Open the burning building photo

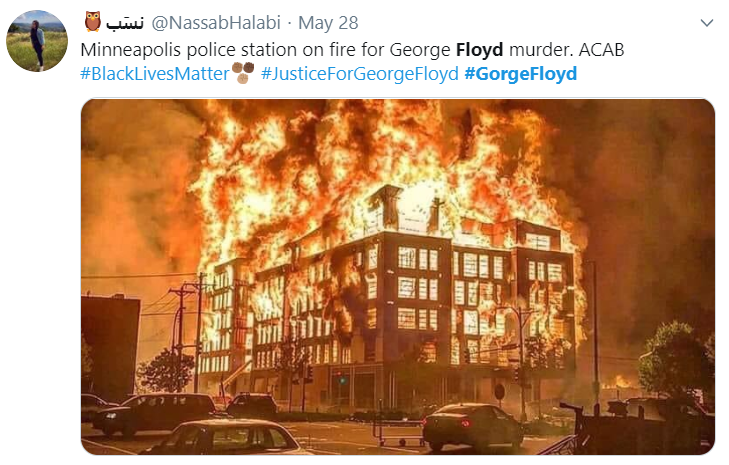point(398,277)
